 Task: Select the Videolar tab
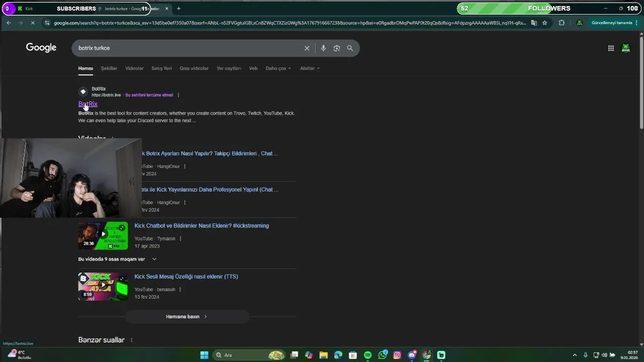(x=134, y=68)
